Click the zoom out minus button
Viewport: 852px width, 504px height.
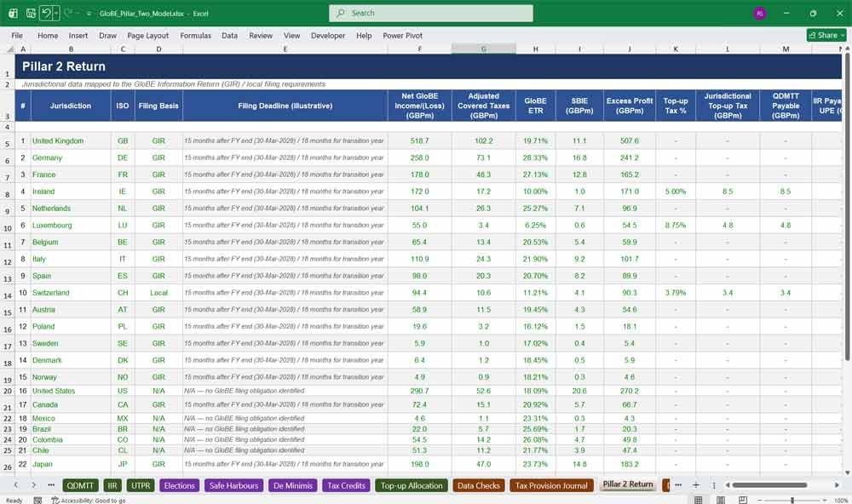coord(760,501)
